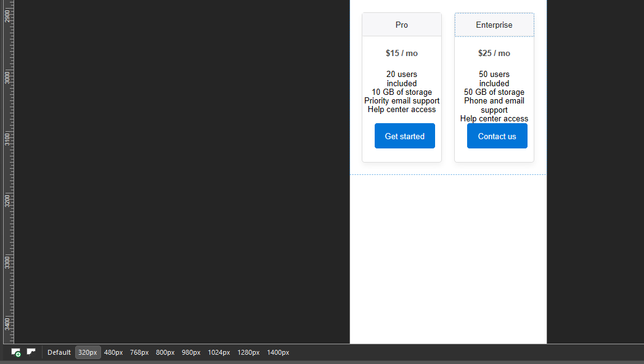Click the 10 GB of storage line
The height and width of the screenshot is (364, 644).
[402, 92]
